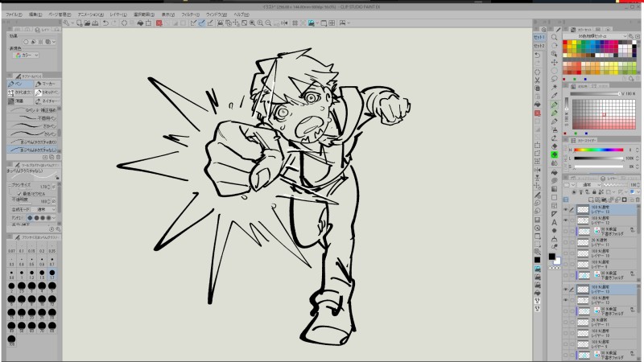Select the 100 brush size preset
Screen dimensions: 644x362
point(11,340)
